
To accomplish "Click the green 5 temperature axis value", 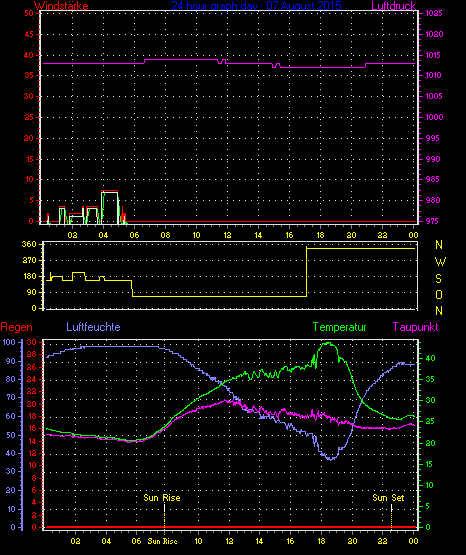I will click(427, 506).
